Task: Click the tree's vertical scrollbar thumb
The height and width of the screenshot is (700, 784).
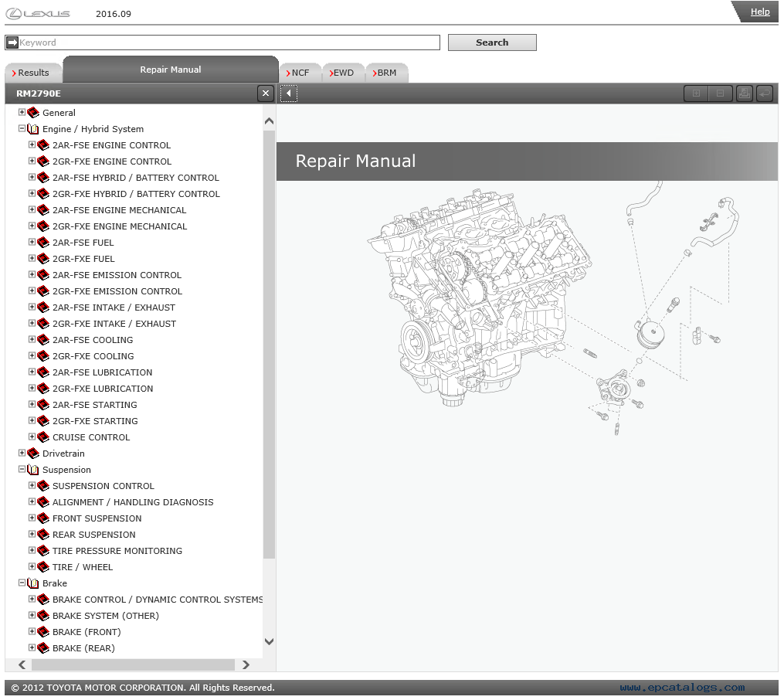Action: (x=269, y=345)
